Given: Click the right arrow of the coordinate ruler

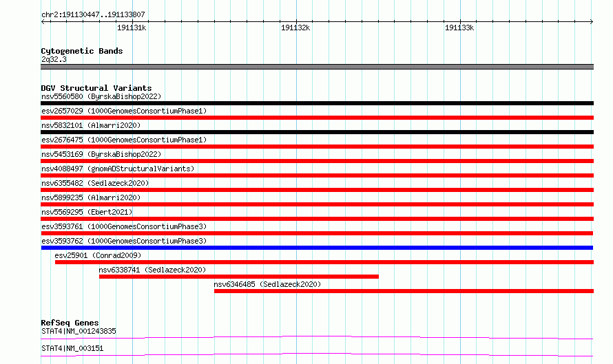Looking at the screenshot, I should (592, 21).
